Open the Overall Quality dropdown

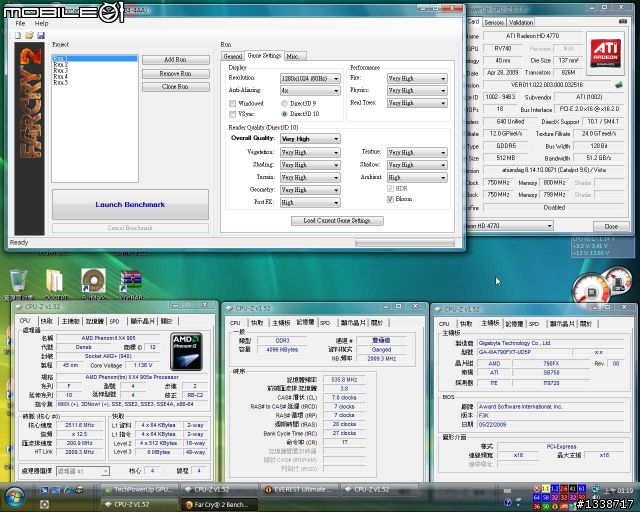310,139
